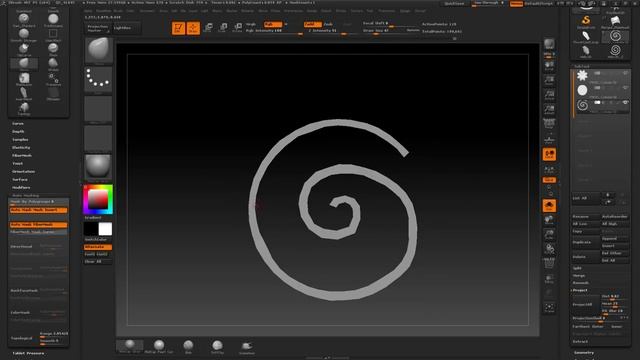Toggle the Zsub sculpt mode
Viewport: 640px width, 360px height.
click(x=328, y=24)
